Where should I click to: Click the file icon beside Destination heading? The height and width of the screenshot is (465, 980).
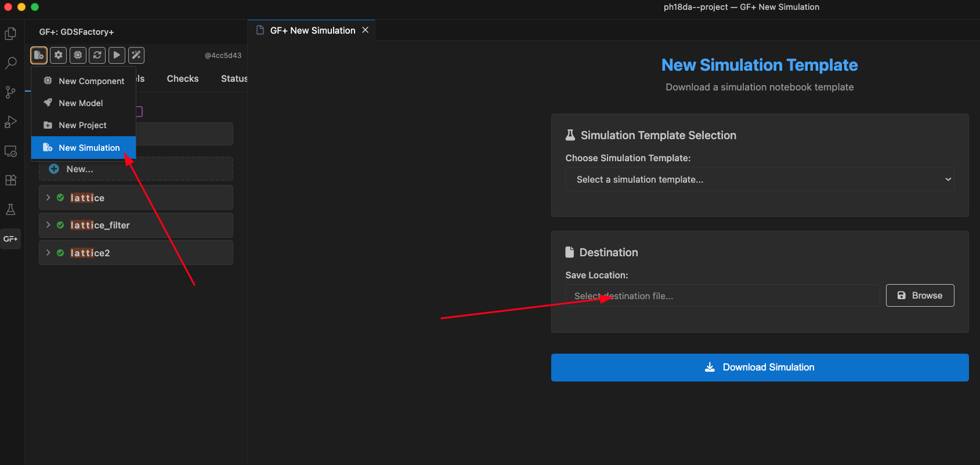pyautogui.click(x=570, y=252)
